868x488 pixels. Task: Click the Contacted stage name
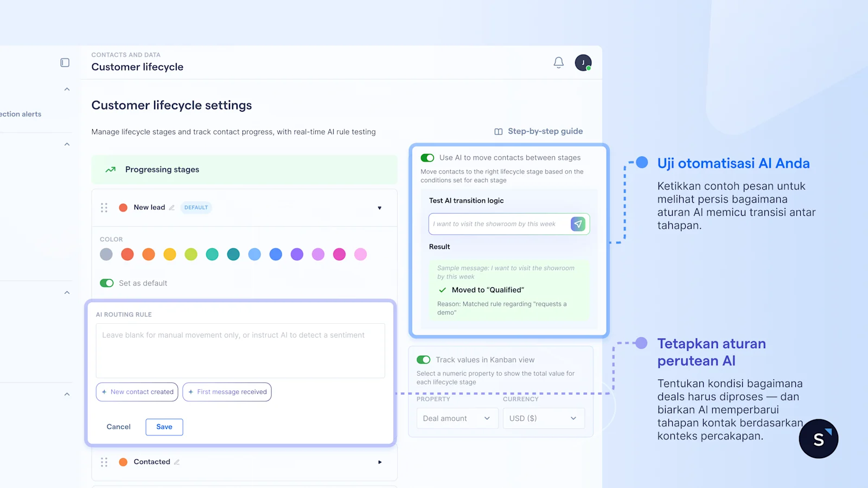point(152,462)
